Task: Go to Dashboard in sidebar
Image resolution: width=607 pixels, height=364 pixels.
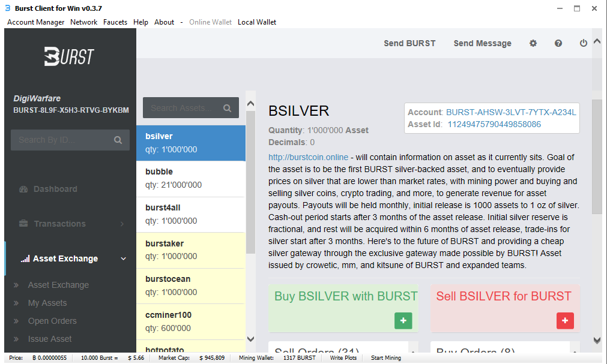Action: [x=55, y=189]
